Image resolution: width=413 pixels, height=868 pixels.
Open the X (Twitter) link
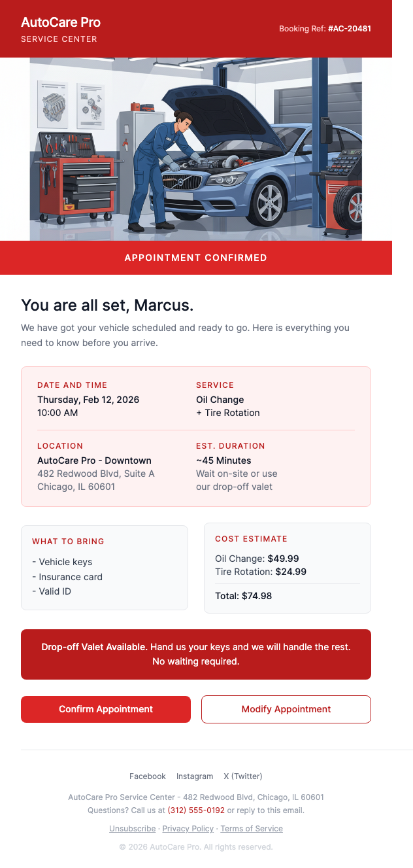242,776
